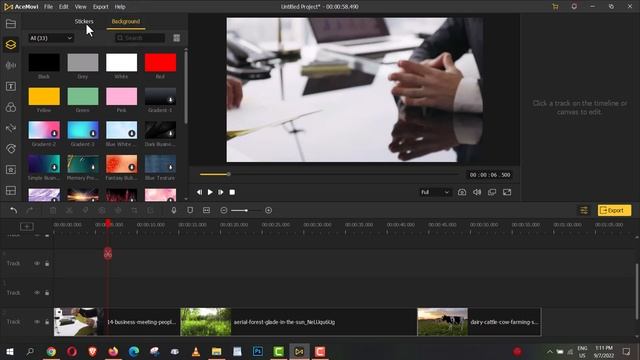The image size is (640, 360).
Task: Open the File menu
Action: pyautogui.click(x=48, y=7)
